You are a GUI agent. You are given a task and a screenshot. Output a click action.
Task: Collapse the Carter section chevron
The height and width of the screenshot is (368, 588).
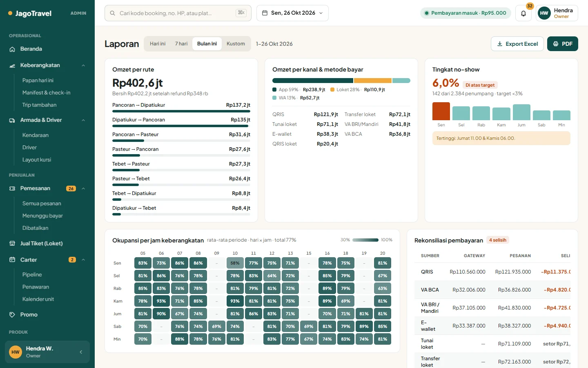(83, 260)
